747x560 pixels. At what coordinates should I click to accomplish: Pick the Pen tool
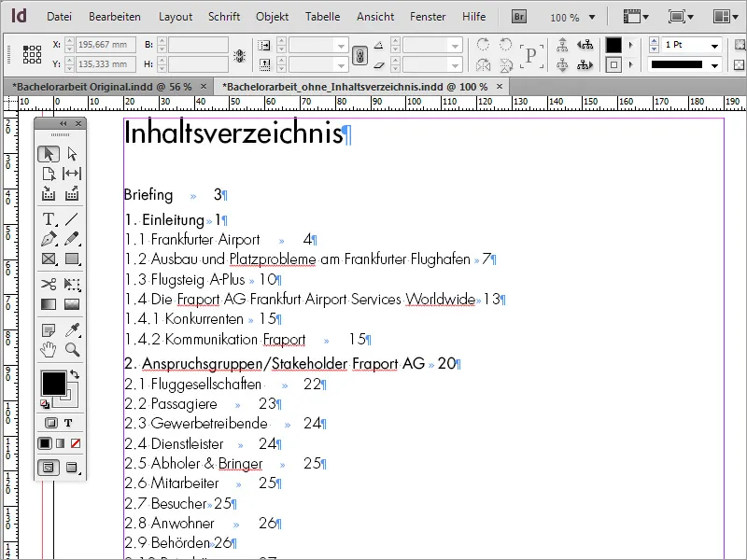coord(49,239)
